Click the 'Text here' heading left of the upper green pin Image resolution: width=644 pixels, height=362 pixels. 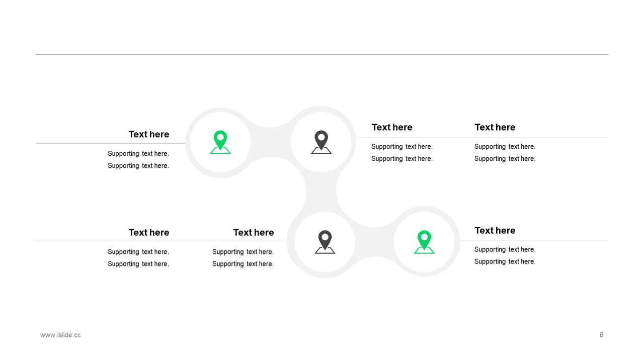[149, 134]
